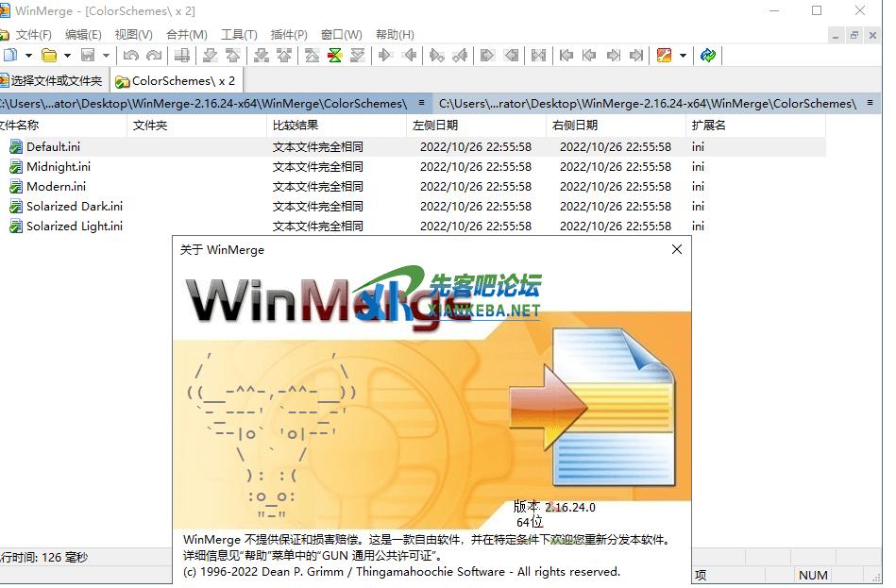This screenshot has width=896, height=588.
Task: Click the New document toolbar icon
Action: [9, 56]
